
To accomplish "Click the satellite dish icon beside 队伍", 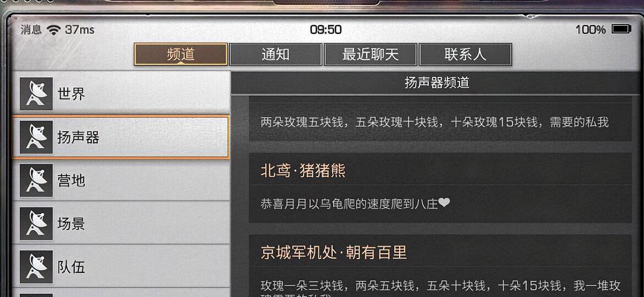I will coord(36,267).
